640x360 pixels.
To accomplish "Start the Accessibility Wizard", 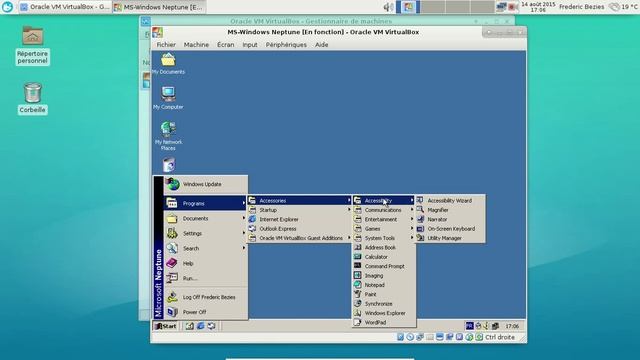I will pyautogui.click(x=450, y=200).
